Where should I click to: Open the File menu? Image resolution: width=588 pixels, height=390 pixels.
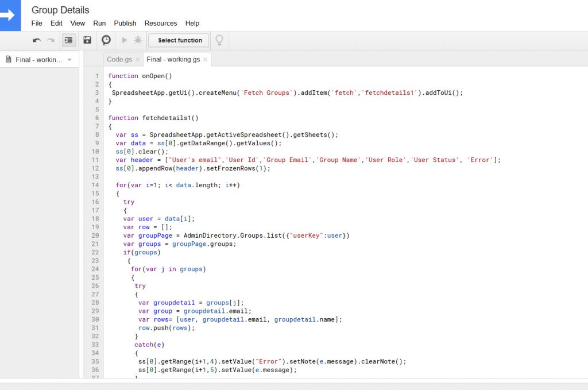click(37, 24)
